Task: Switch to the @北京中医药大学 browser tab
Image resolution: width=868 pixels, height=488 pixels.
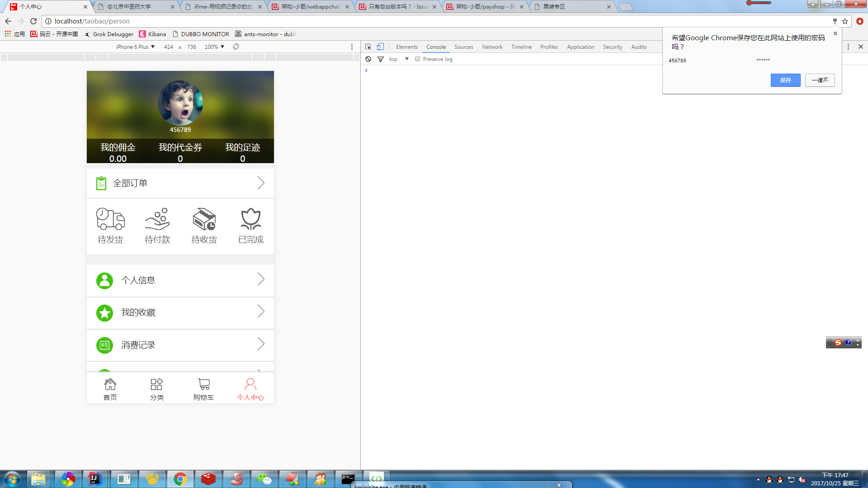Action: (x=135, y=7)
